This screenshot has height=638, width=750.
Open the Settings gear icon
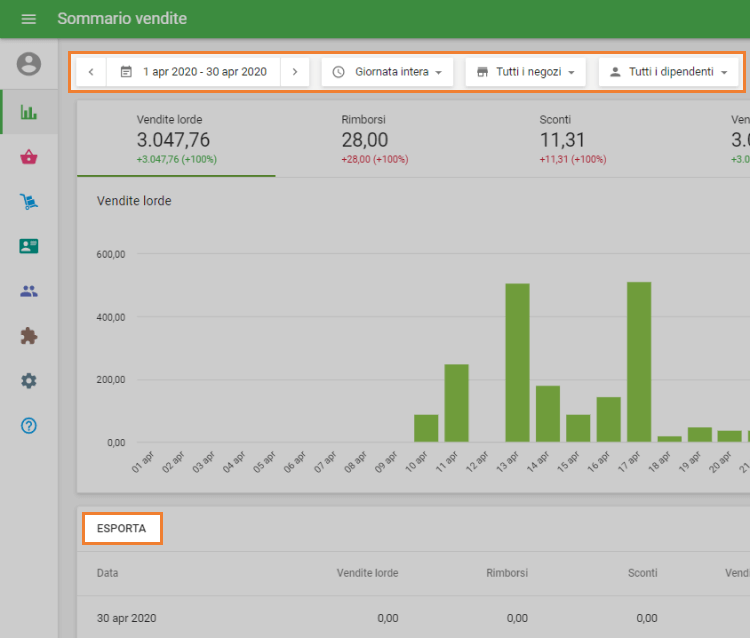click(29, 381)
